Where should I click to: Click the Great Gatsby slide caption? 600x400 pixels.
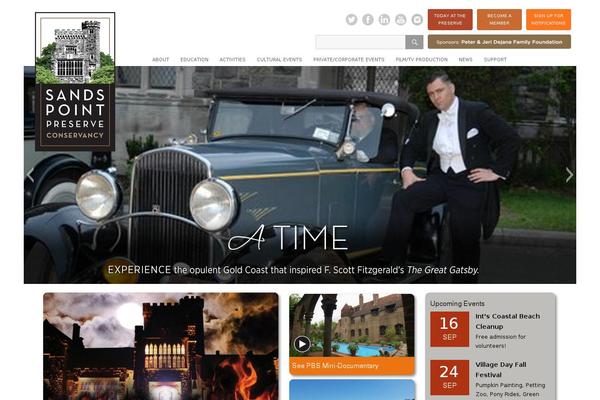(293, 270)
